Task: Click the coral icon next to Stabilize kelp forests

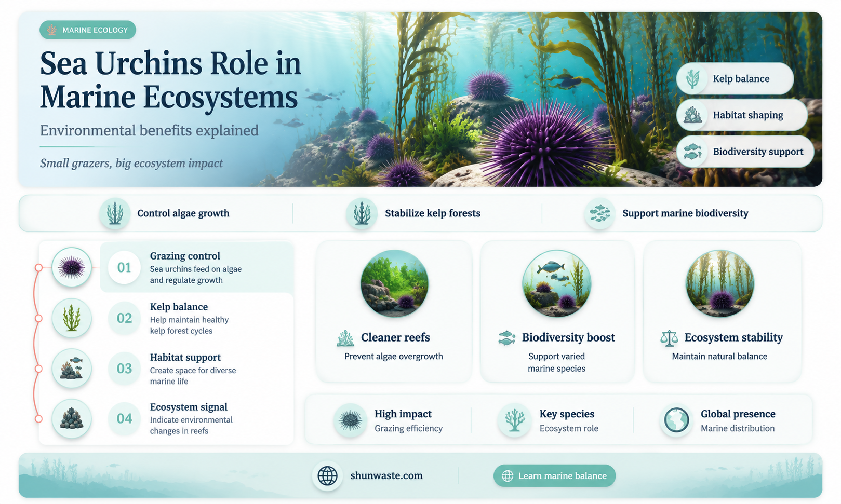Action: (x=362, y=213)
